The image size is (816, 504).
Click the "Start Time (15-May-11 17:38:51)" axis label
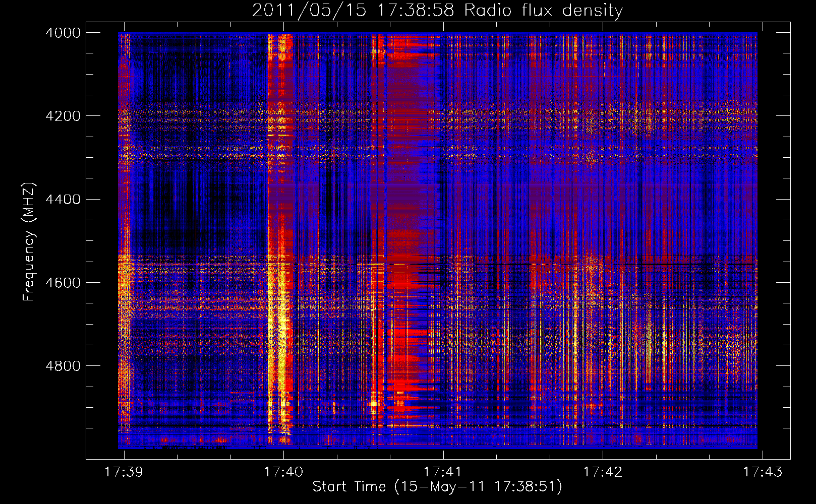(x=437, y=487)
